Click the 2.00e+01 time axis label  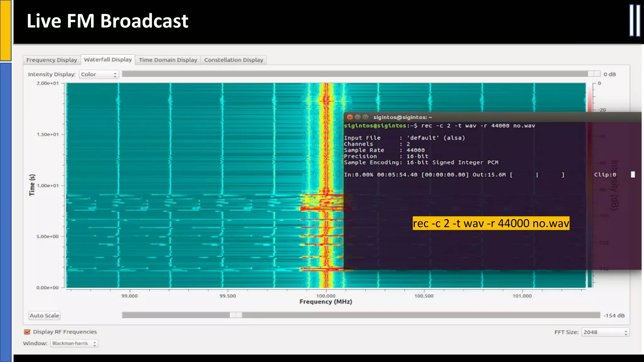tap(48, 83)
